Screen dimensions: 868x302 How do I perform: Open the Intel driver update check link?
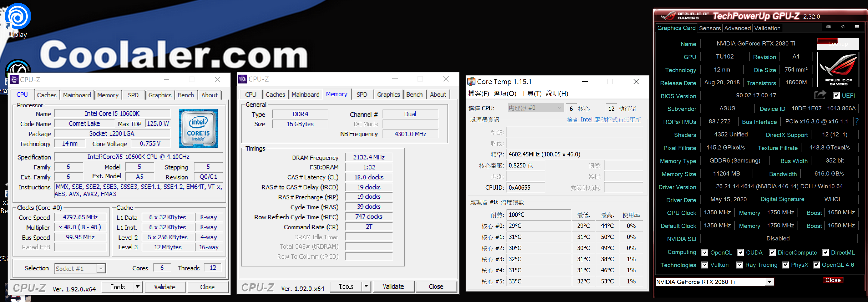[604, 120]
